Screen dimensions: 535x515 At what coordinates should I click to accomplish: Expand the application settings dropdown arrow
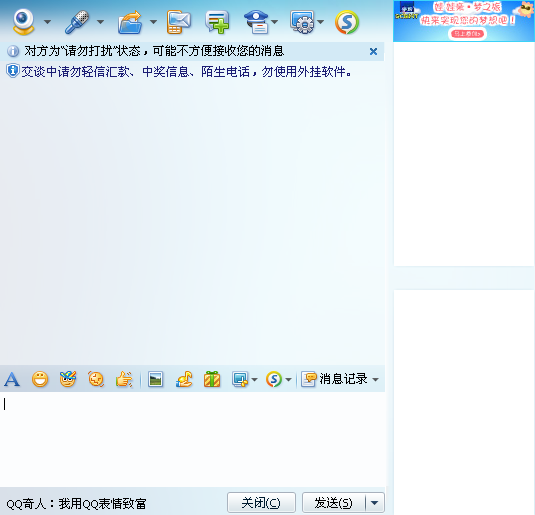pyautogui.click(x=320, y=22)
